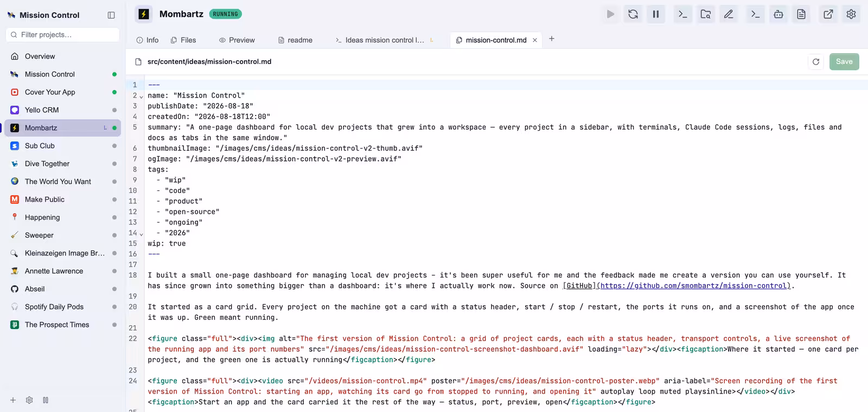Image resolution: width=868 pixels, height=412 pixels.
Task: Open the folder search icon in toolbar
Action: 706,14
